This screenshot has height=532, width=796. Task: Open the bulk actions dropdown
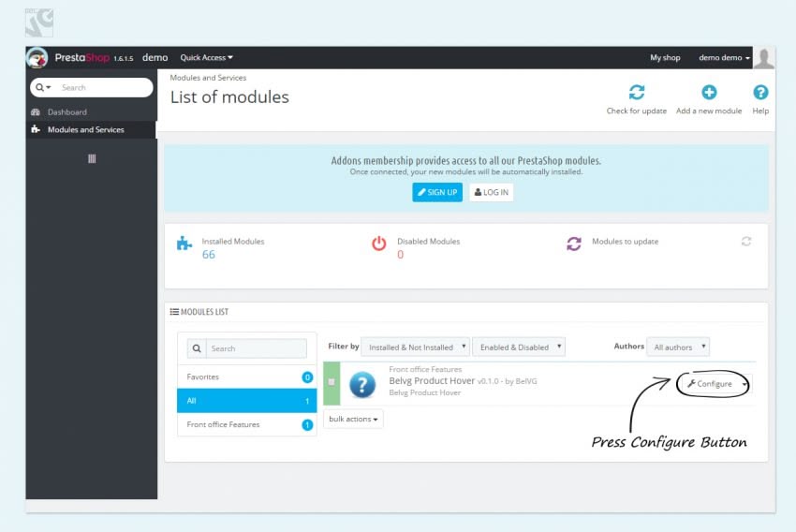coord(353,419)
